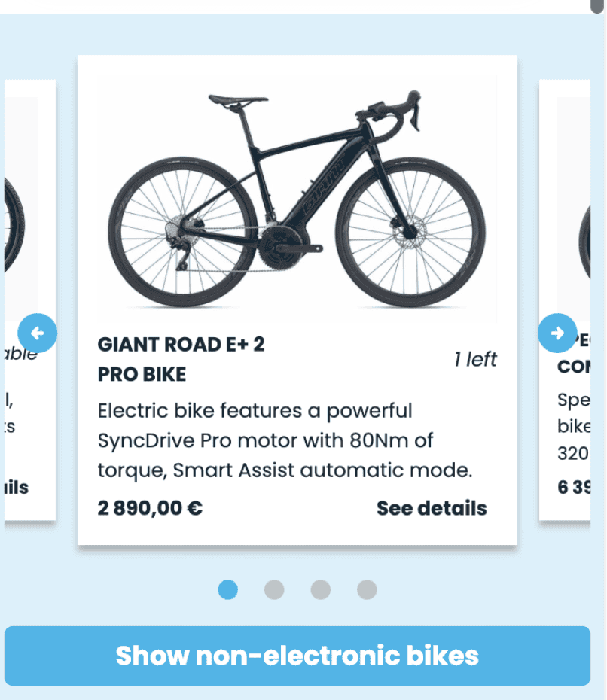The width and height of the screenshot is (607, 700).
Task: Select the second carousel pagination dot
Action: (x=274, y=591)
